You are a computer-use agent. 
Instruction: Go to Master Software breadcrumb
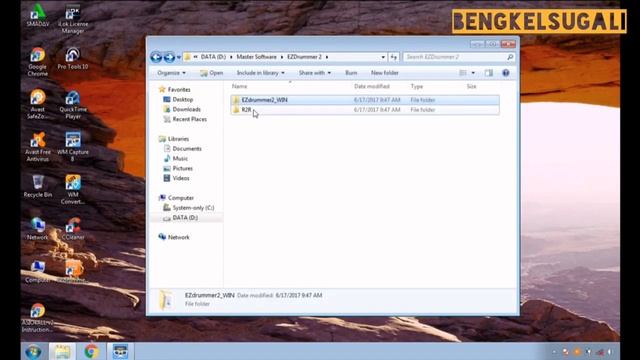pyautogui.click(x=256, y=57)
